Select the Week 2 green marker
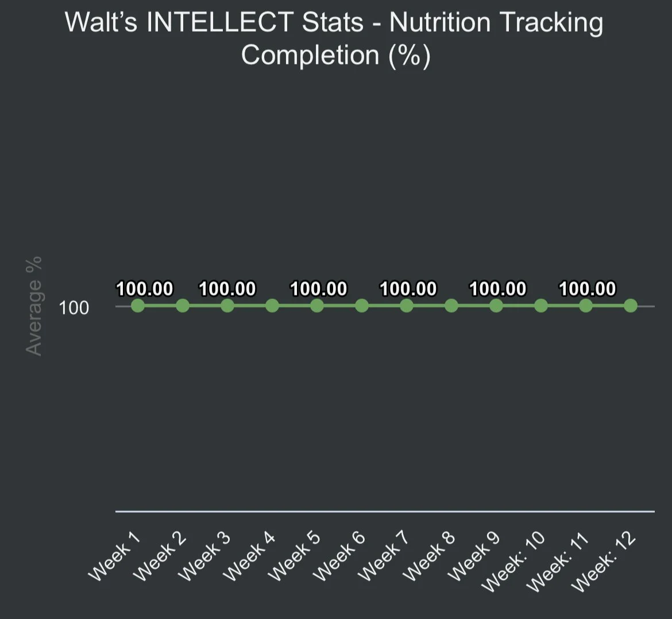The image size is (672, 619). 183,306
